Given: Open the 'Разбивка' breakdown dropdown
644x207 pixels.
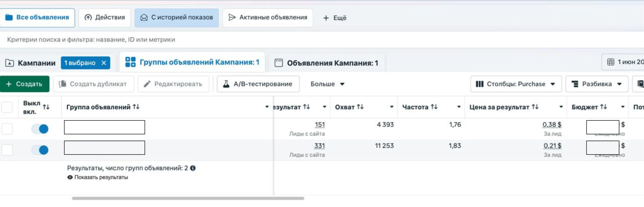Looking at the screenshot, I should [x=597, y=84].
